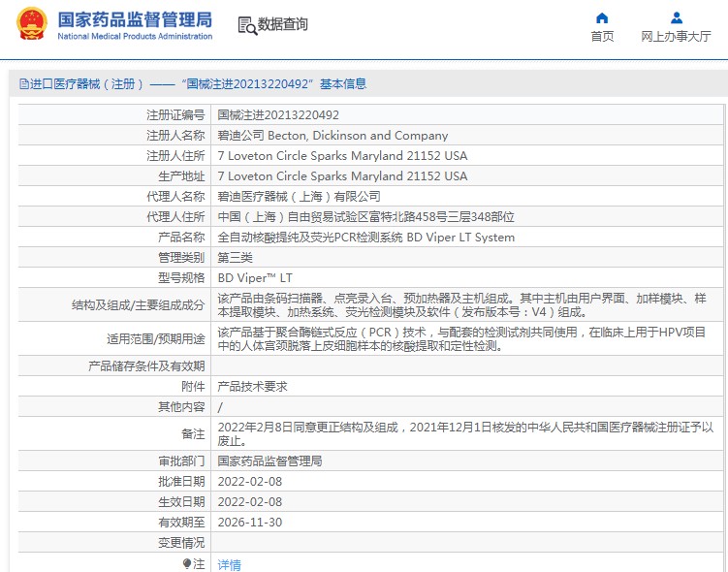Click the document icon before 进口医疗器械
728x572 pixels.
[x=23, y=84]
